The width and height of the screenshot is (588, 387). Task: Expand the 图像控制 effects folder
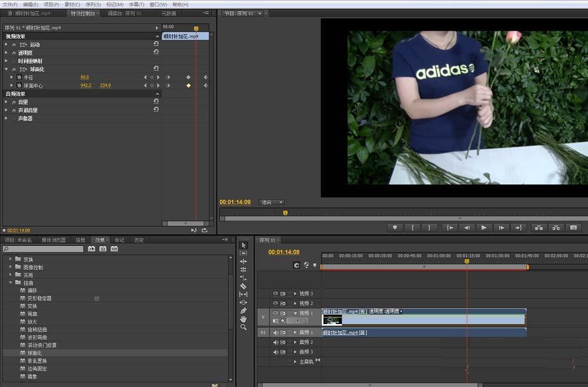coord(11,267)
